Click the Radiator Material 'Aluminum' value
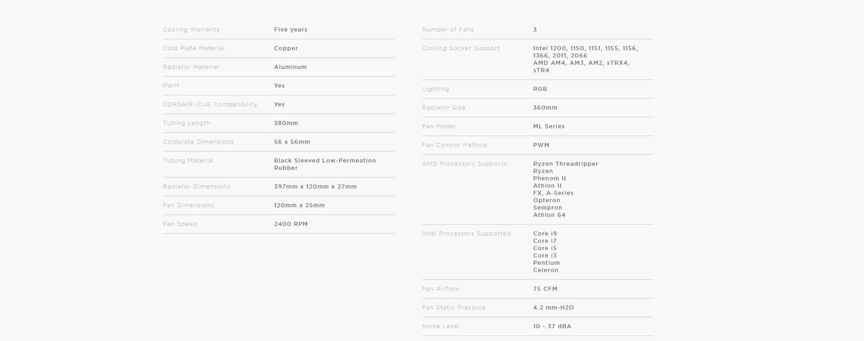 click(x=290, y=67)
